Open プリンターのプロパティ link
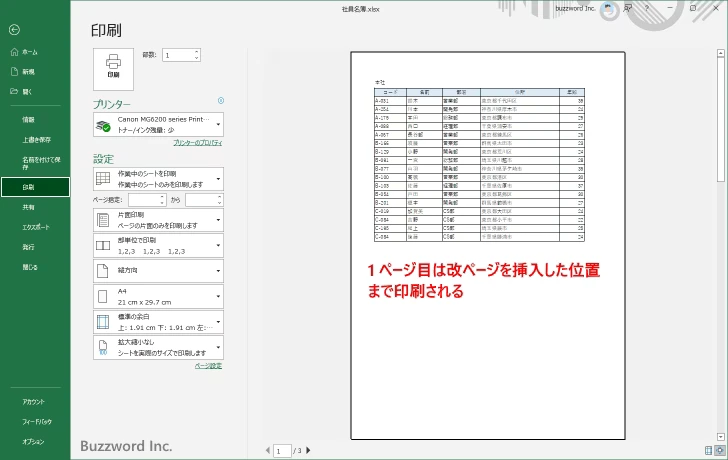This screenshot has height=460, width=728. click(x=198, y=143)
